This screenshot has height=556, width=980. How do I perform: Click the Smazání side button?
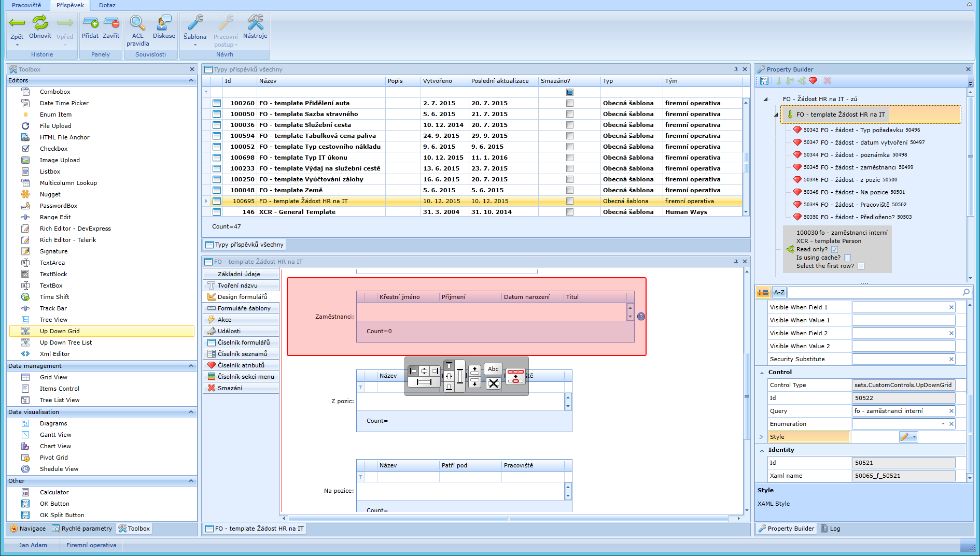click(x=230, y=388)
